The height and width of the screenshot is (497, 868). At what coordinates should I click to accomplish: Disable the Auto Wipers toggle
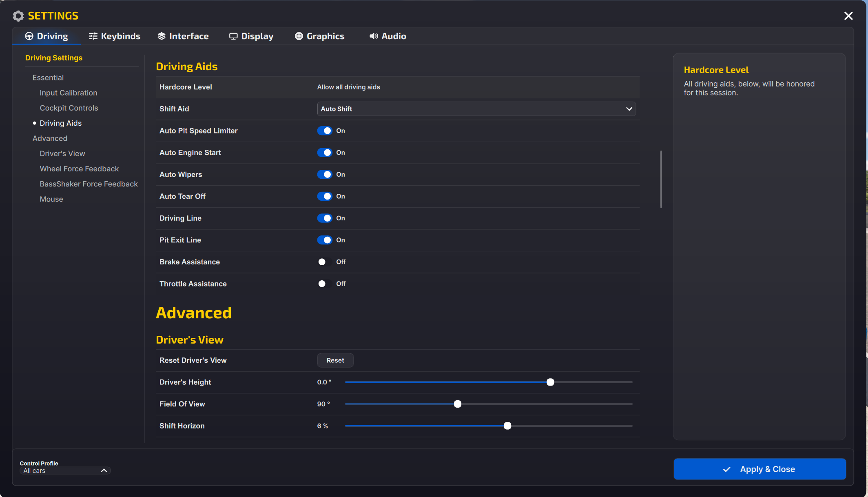click(325, 175)
